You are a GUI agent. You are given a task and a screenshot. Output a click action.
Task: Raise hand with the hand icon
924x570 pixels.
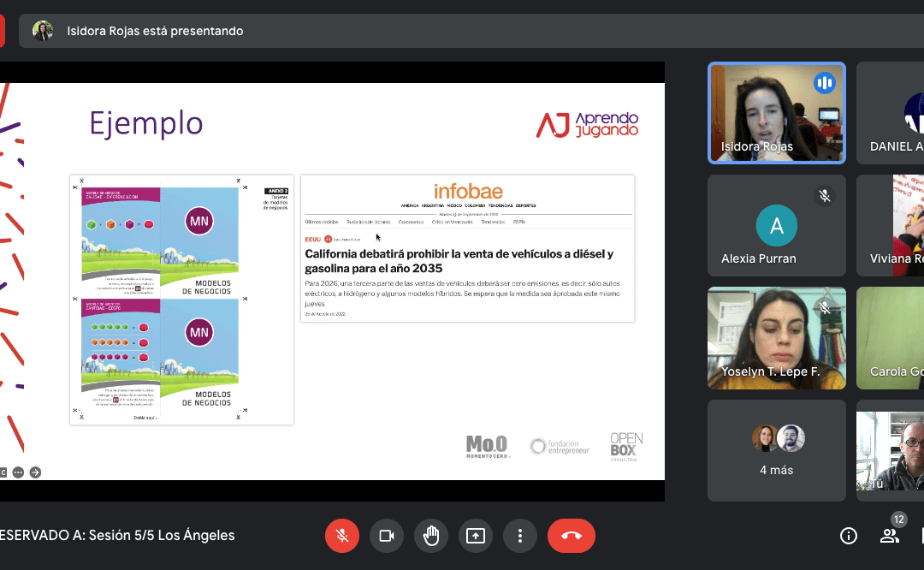431,535
